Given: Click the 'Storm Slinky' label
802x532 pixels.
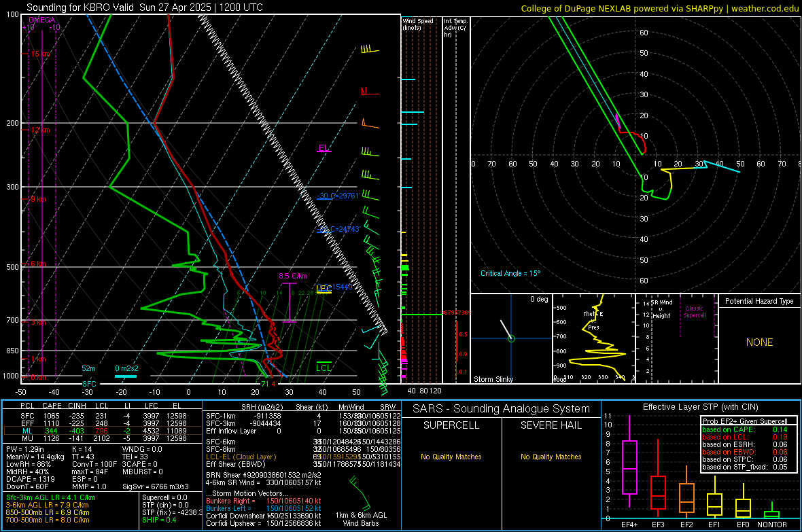Looking at the screenshot, I should (493, 379).
